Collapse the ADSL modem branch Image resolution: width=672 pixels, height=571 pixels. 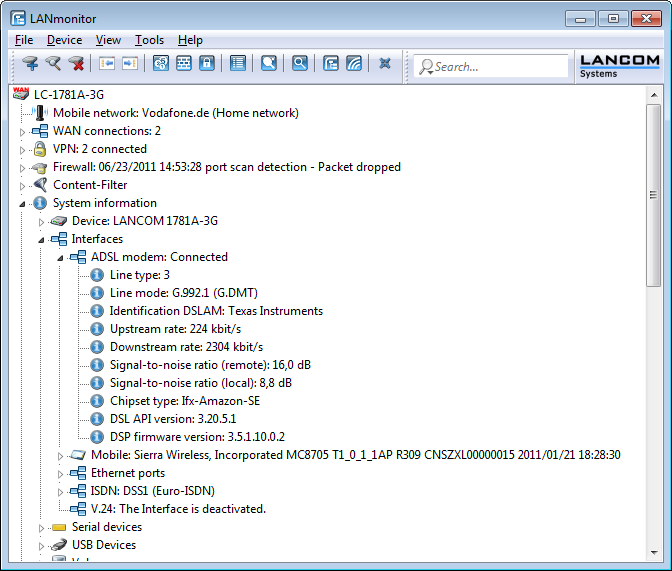point(60,257)
